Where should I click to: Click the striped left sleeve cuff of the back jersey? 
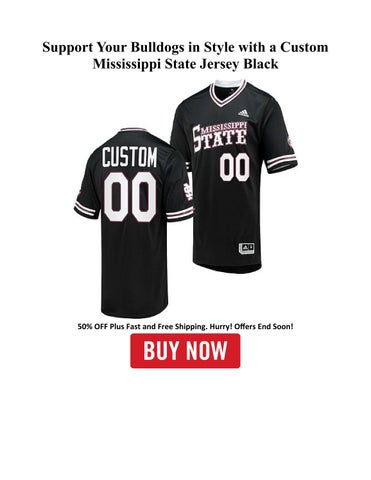click(84, 209)
